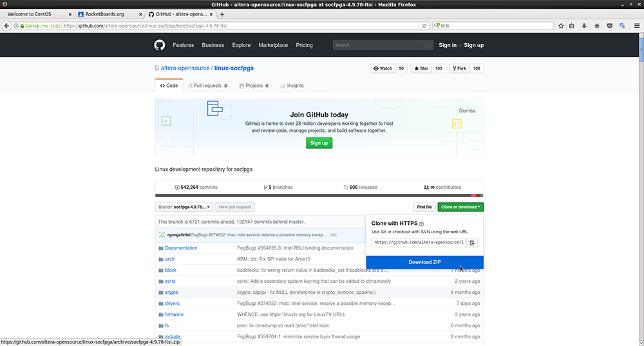Close the RocketBoards.org tab
The image size is (644, 346).
point(140,14)
